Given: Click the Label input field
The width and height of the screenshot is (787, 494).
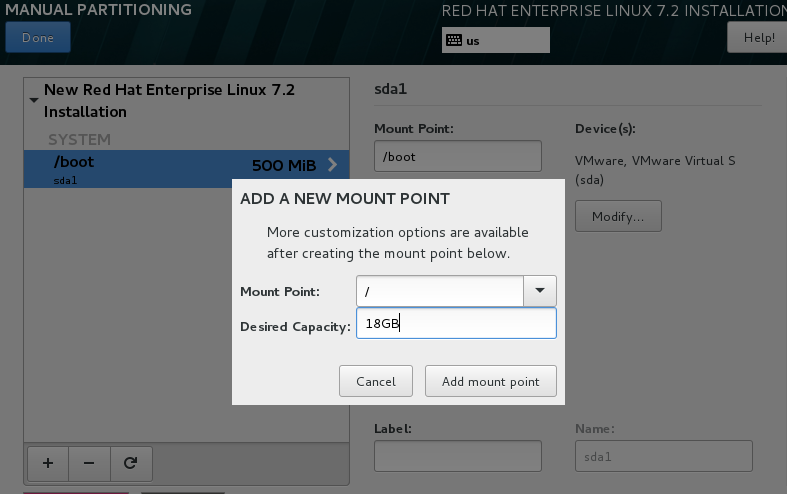Looking at the screenshot, I should (458, 456).
